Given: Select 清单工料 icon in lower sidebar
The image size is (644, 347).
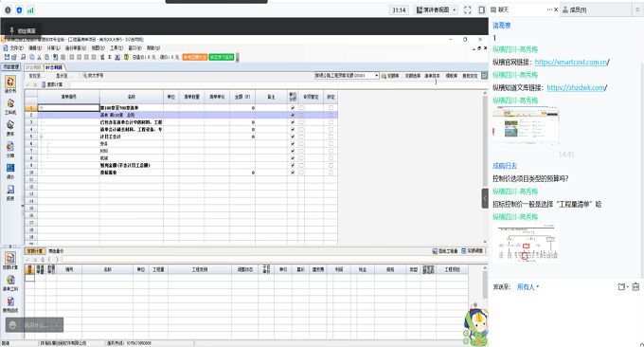Looking at the screenshot, I should pos(10,283).
